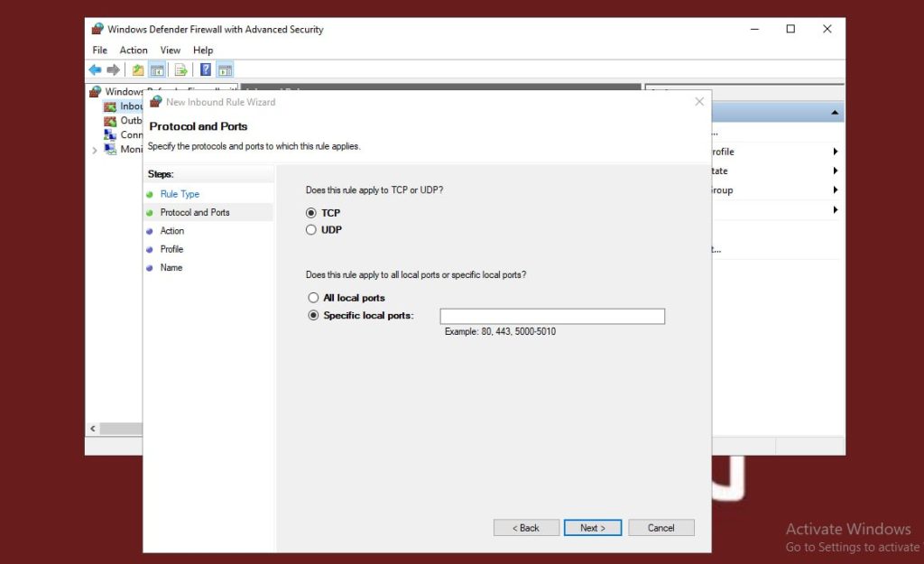Collapse the Actions pane section header arrow
The image size is (924, 564).
[835, 114]
